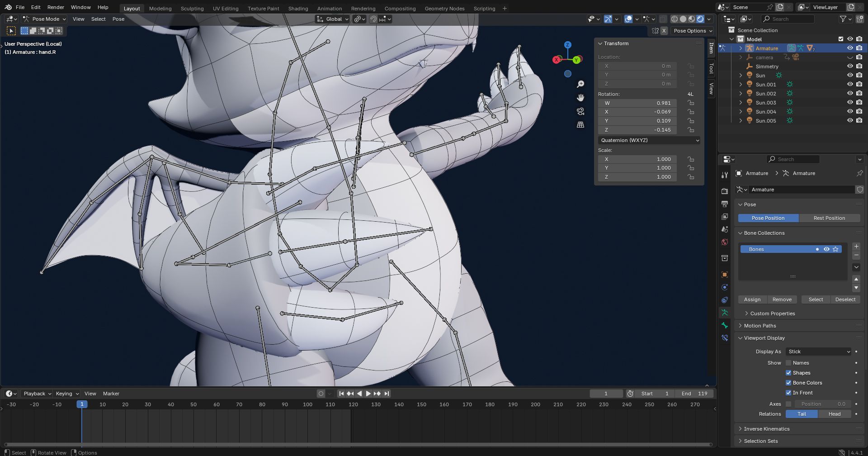Image resolution: width=868 pixels, height=456 pixels.
Task: Open the Tool properties tab icon
Action: pos(725,175)
